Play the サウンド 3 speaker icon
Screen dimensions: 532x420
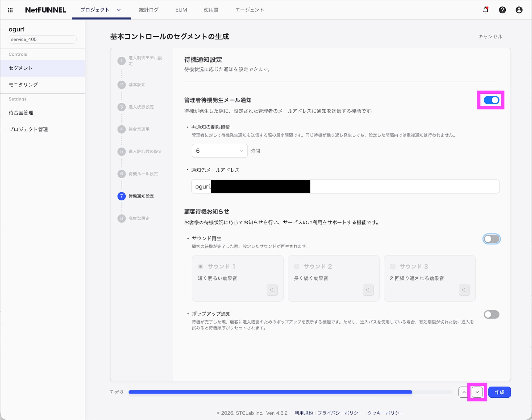[x=464, y=290]
